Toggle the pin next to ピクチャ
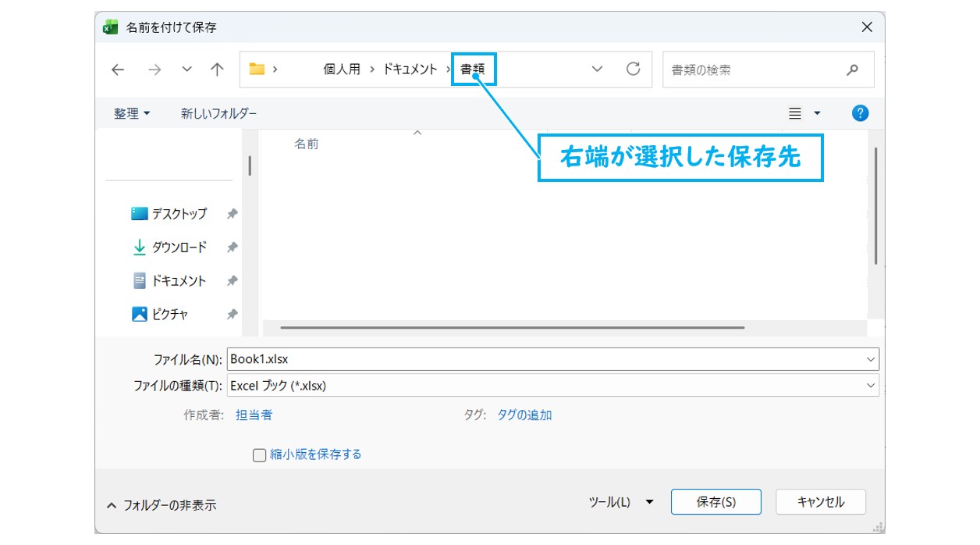 [231, 314]
